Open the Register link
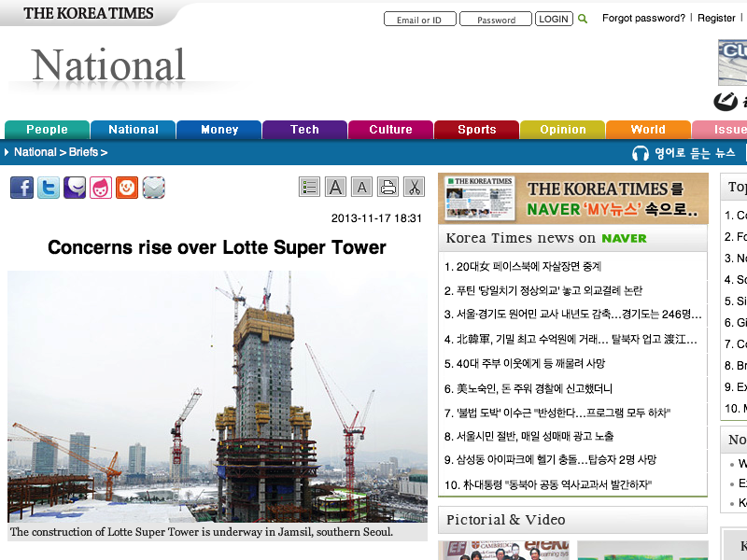This screenshot has width=747, height=560. point(716,19)
